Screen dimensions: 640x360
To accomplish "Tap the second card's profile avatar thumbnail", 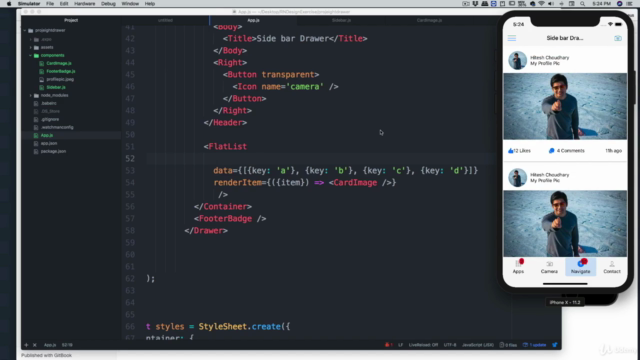I will pos(517,178).
